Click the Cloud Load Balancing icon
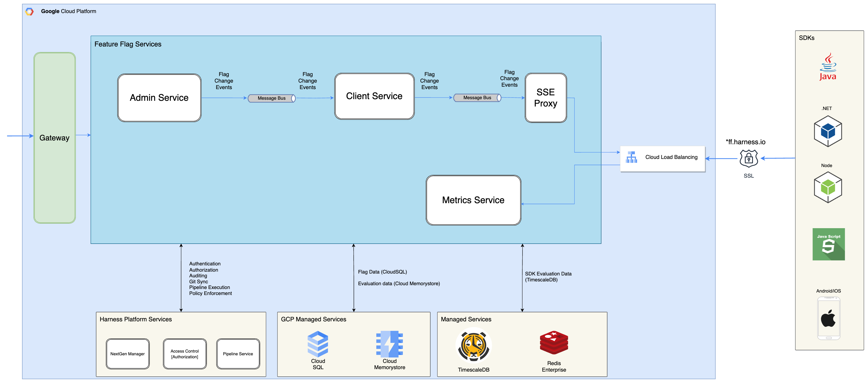This screenshot has height=383, width=868. pos(631,157)
